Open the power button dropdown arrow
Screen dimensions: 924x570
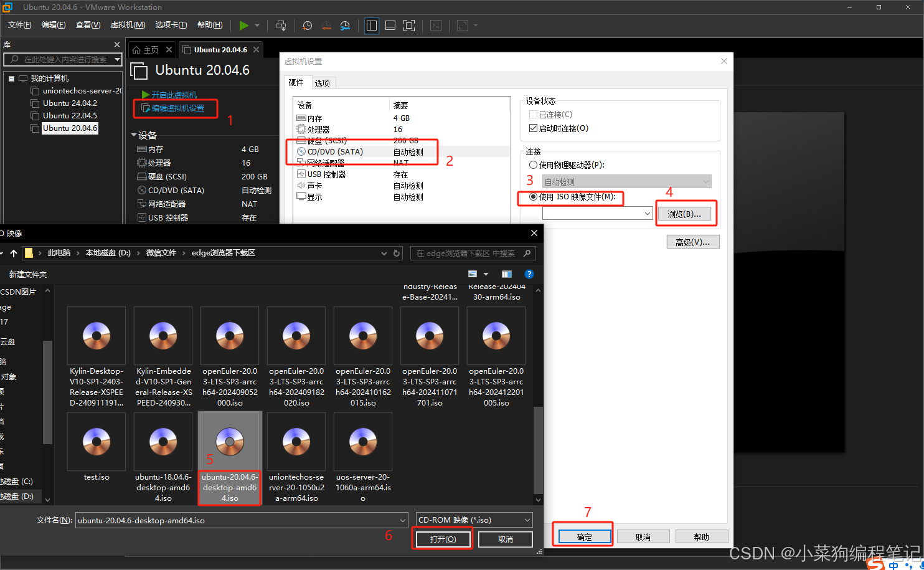257,26
